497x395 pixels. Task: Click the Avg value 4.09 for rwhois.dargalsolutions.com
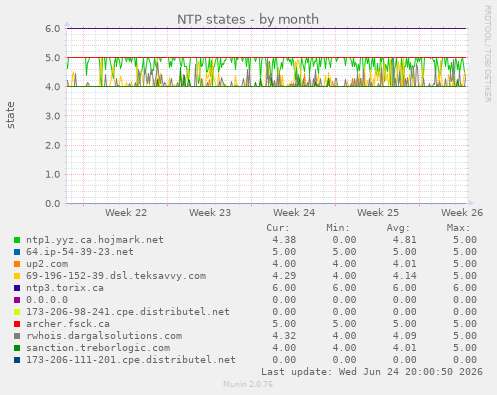click(404, 336)
